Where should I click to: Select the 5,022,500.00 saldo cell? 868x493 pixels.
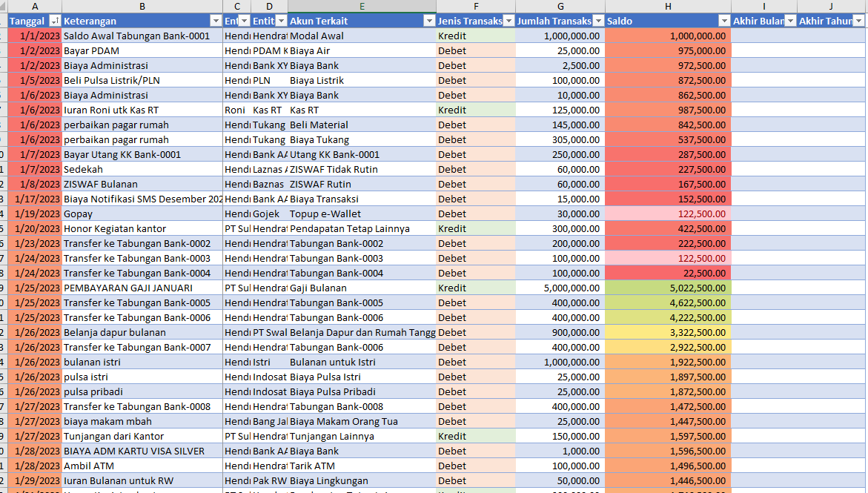pos(668,288)
